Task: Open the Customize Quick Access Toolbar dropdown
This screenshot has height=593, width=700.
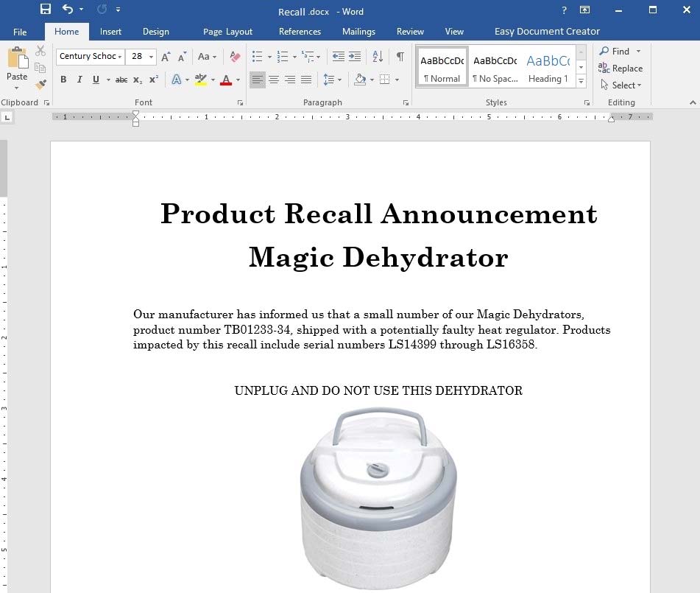Action: point(118,9)
